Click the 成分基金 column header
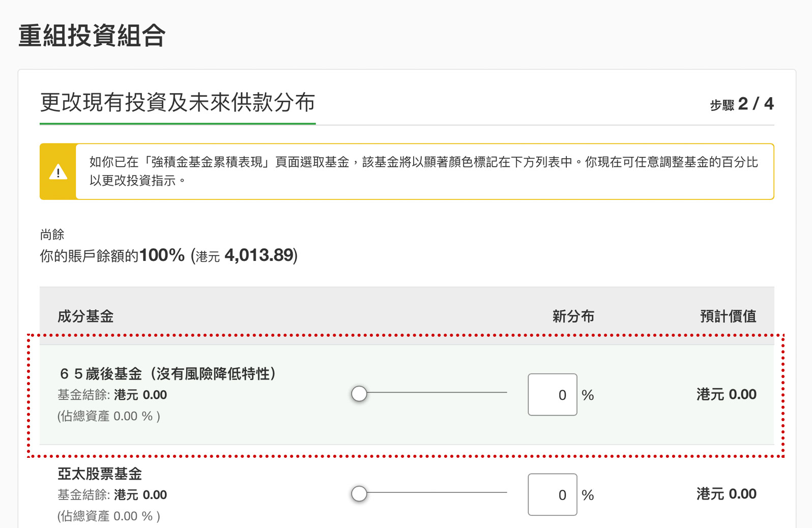This screenshot has height=528, width=812. coord(85,316)
